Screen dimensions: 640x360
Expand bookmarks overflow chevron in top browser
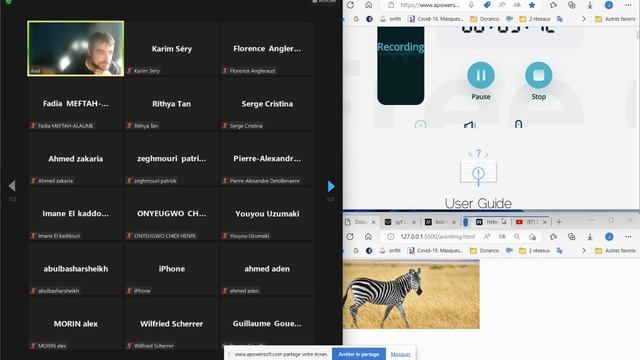[584, 19]
